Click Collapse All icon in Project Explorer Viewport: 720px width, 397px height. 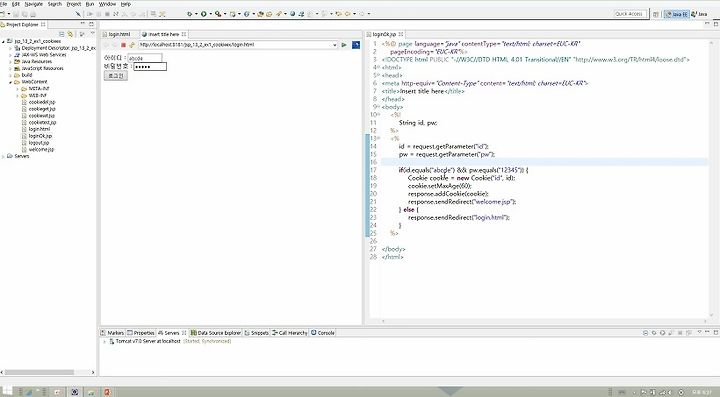pyautogui.click(x=62, y=34)
